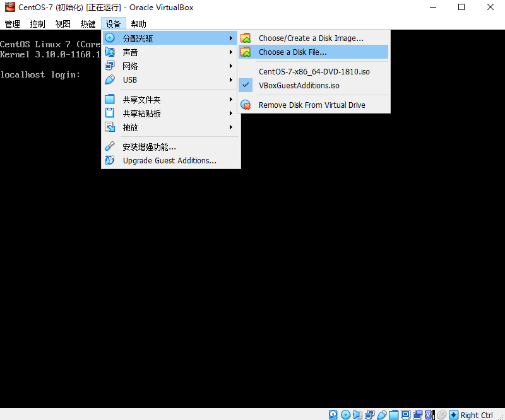Image resolution: width=505 pixels, height=420 pixels.
Task: Close the VirtualBox VM window
Action: [490, 7]
